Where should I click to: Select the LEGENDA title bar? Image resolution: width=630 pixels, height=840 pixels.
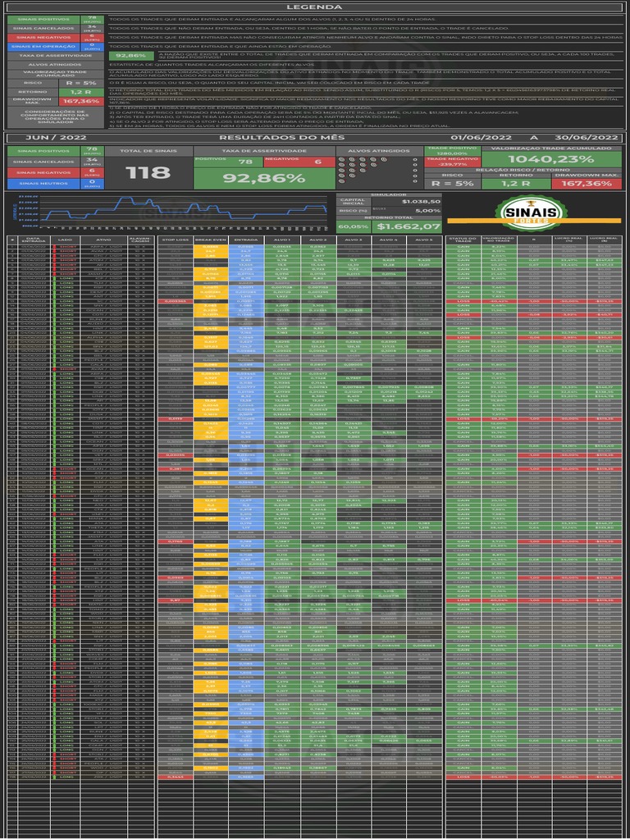tap(314, 7)
